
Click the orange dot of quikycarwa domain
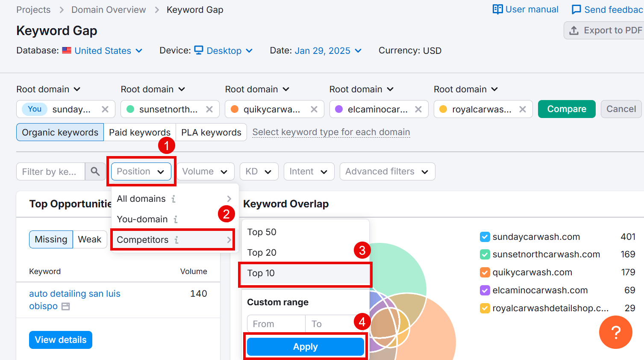coord(235,109)
